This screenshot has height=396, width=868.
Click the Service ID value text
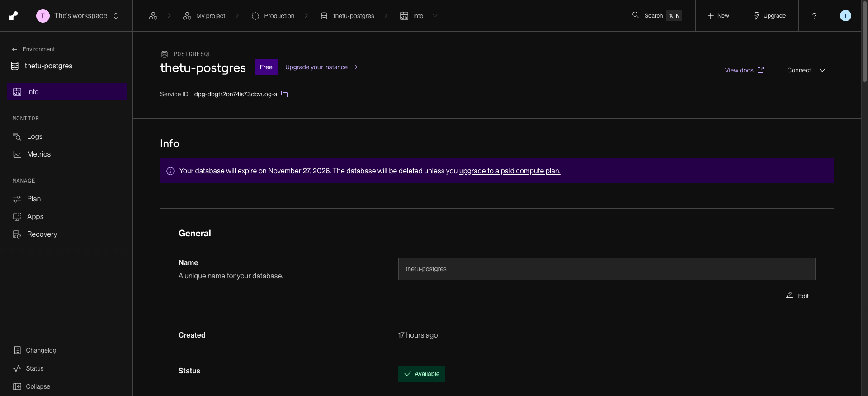click(x=236, y=95)
